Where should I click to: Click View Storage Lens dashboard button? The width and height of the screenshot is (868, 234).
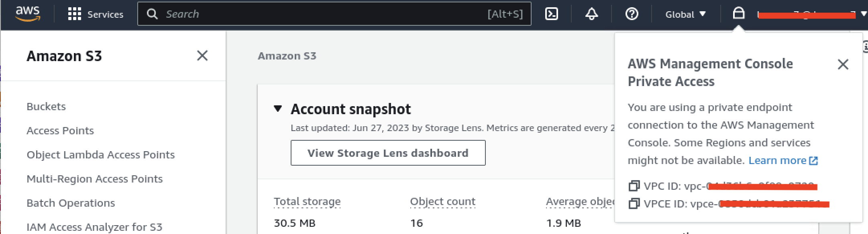[x=388, y=153]
